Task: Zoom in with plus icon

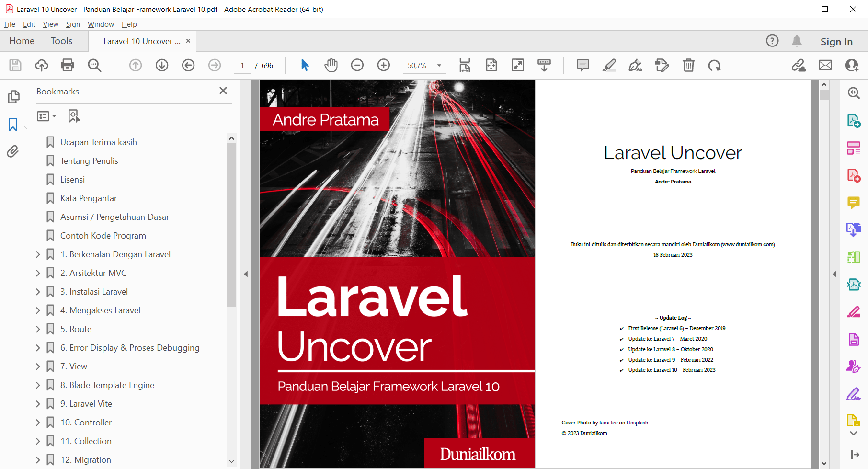Action: pyautogui.click(x=384, y=65)
